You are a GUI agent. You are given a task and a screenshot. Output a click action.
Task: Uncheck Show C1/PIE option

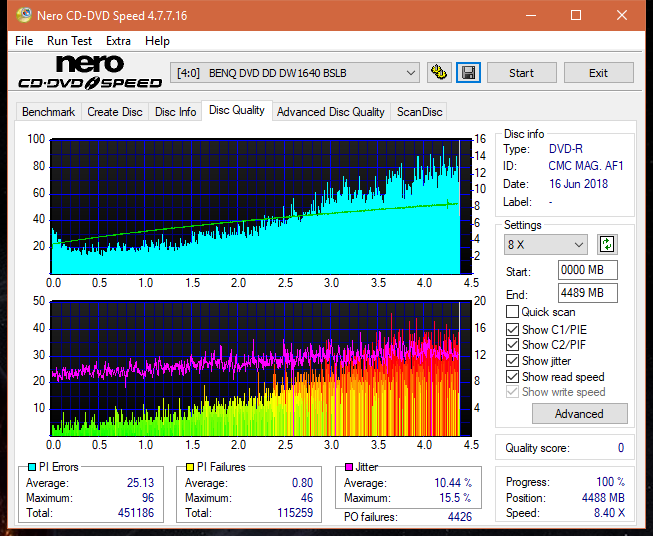click(512, 329)
